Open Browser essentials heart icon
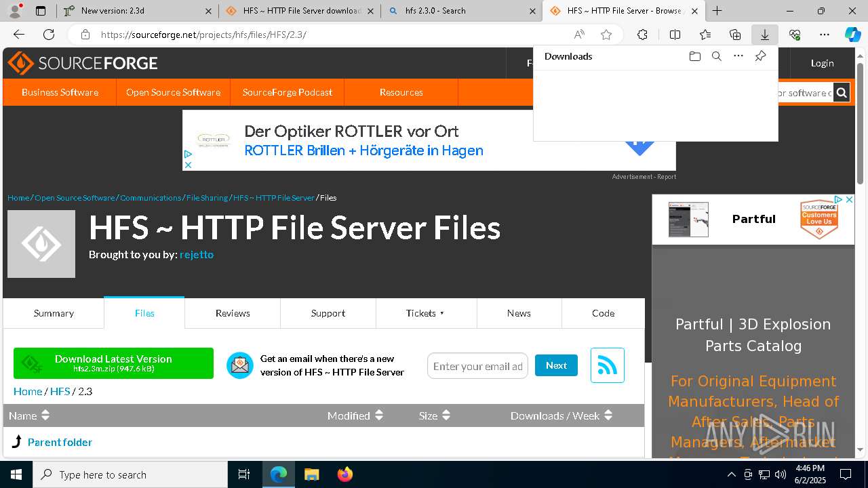 (795, 35)
